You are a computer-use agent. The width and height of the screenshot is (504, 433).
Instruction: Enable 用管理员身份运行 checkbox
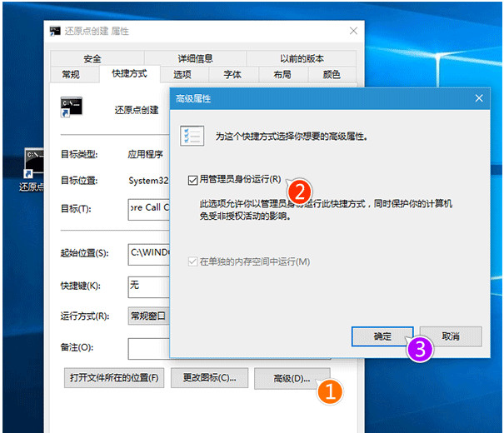click(193, 179)
